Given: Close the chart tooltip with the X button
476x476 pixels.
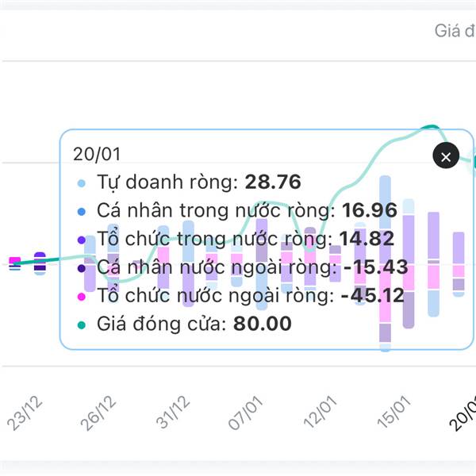Looking at the screenshot, I should (x=446, y=156).
